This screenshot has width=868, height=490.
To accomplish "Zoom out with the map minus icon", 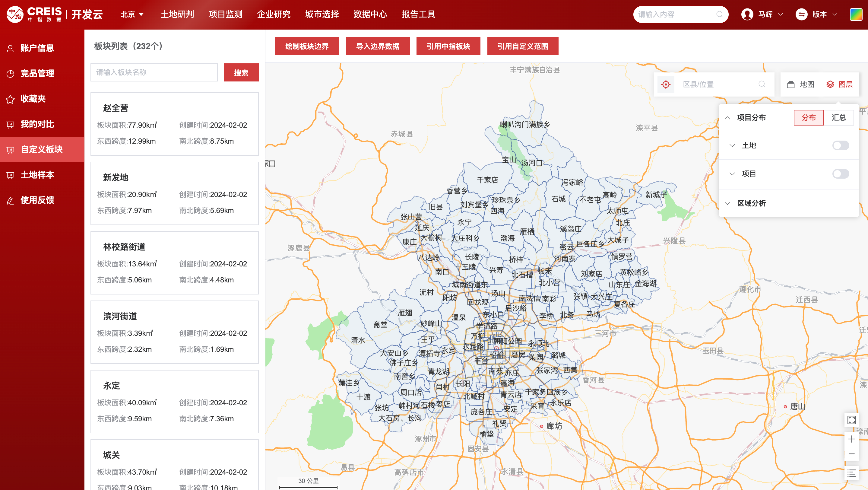I will click(x=851, y=454).
